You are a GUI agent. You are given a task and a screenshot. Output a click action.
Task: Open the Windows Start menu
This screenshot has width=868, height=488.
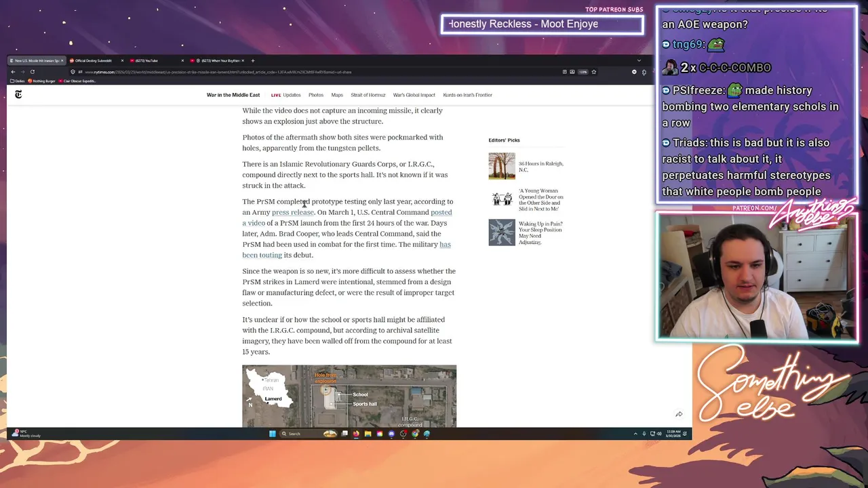coord(273,434)
